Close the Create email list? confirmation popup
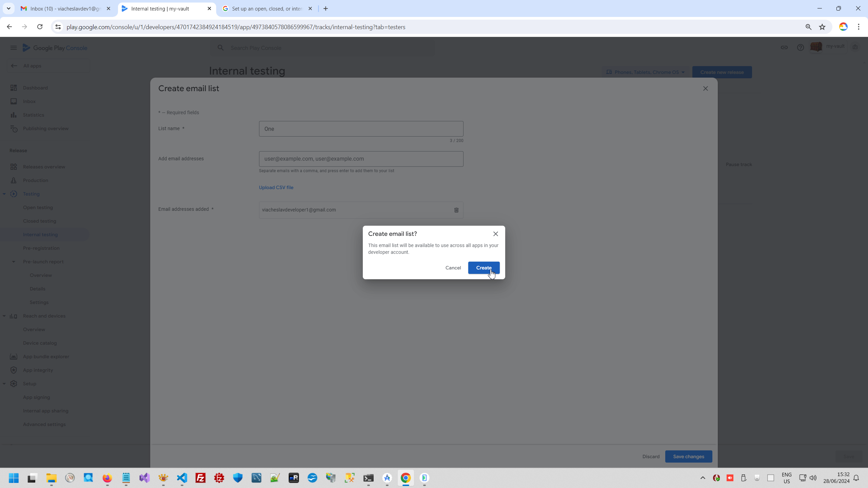Image resolution: width=868 pixels, height=488 pixels. pos(495,234)
